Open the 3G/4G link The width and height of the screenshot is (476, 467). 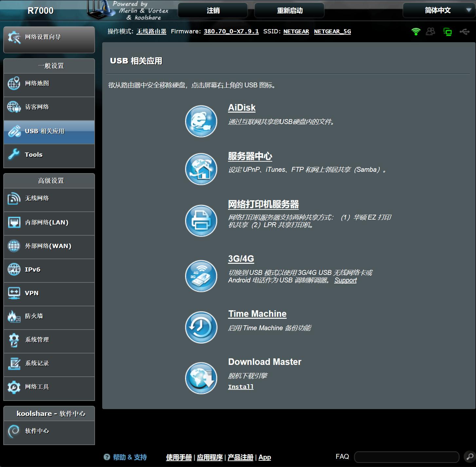tap(241, 259)
